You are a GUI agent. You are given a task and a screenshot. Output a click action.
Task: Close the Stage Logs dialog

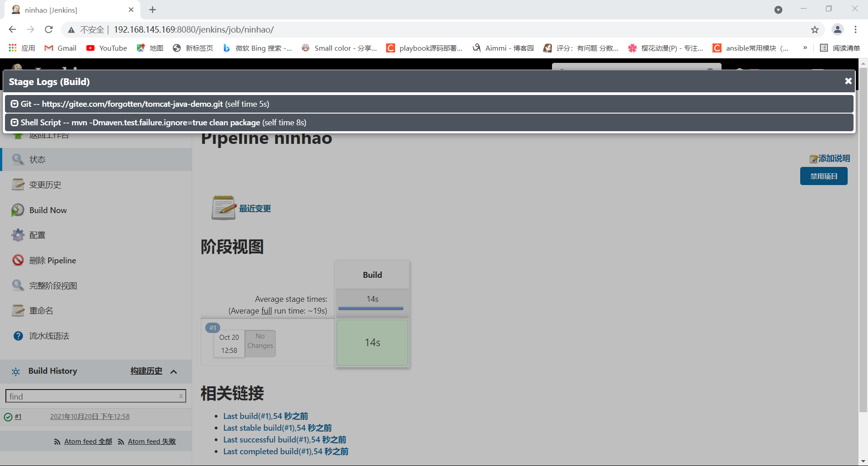pos(848,81)
